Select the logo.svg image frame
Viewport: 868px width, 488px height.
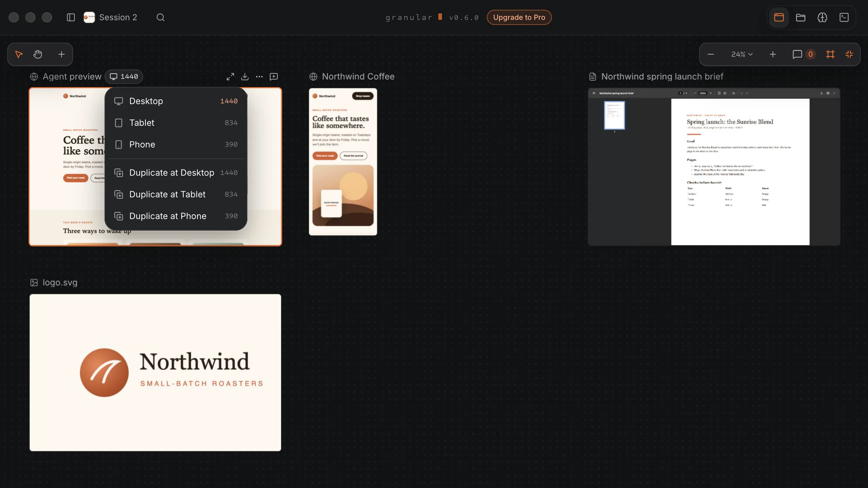click(155, 372)
